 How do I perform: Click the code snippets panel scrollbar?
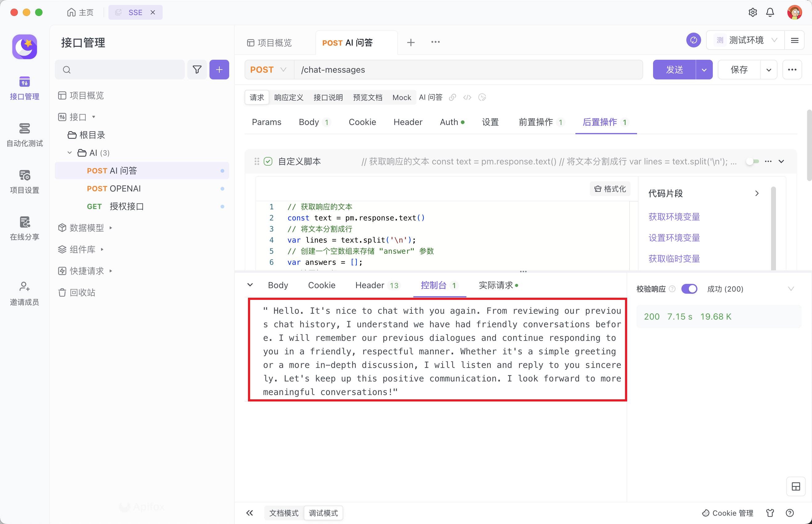point(773,228)
